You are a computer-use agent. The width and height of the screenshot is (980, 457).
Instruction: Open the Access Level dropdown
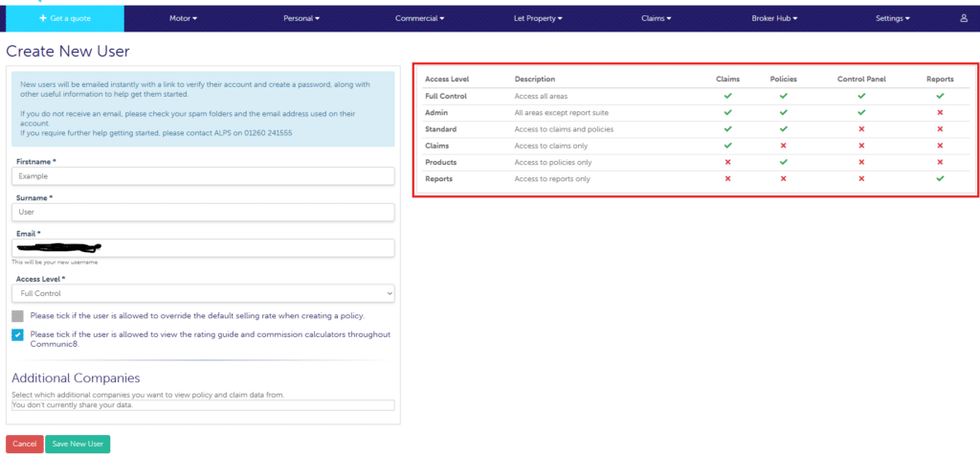pyautogui.click(x=203, y=293)
